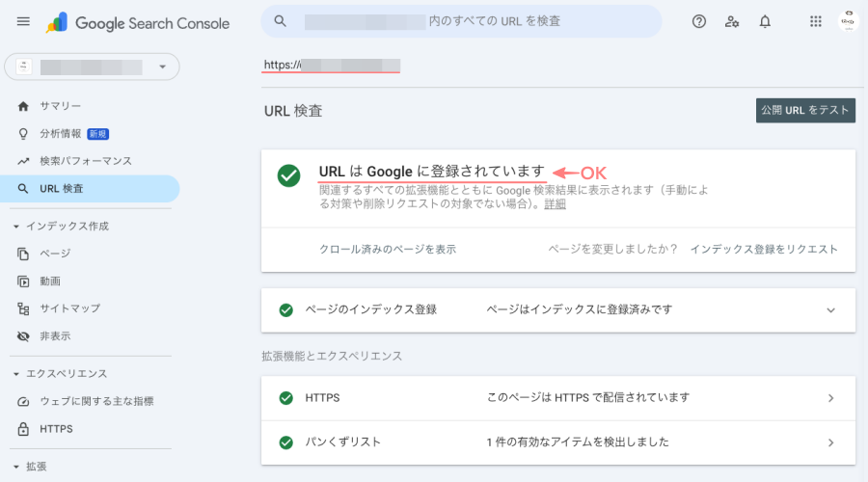Open 検索パフォーマンス report

86,161
